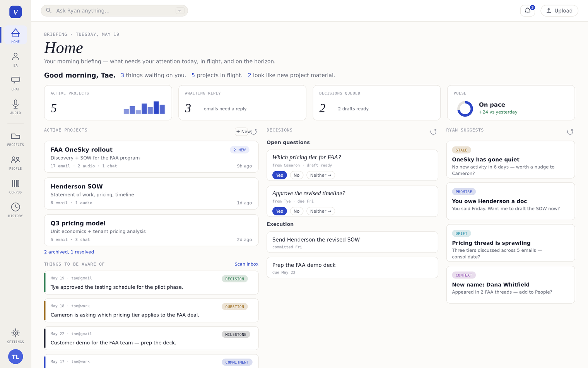Click the V app logo
The height and width of the screenshot is (368, 588).
pos(15,12)
